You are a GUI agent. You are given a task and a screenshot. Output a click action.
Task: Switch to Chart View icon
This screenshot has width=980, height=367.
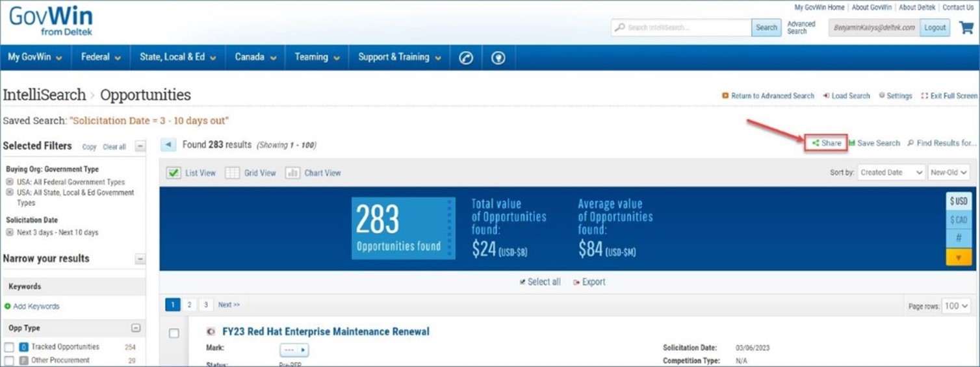point(293,173)
